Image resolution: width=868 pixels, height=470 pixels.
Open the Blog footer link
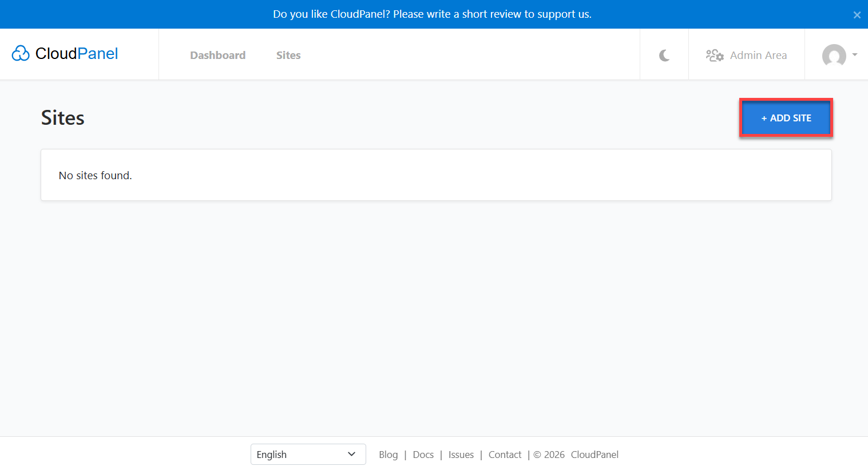388,455
